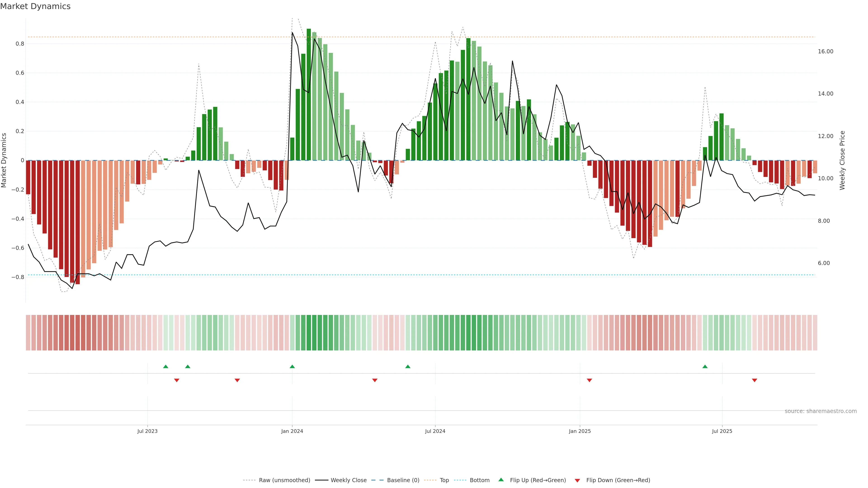Click the green flip-up triangle just before Jul 2024
The height and width of the screenshot is (488, 868).
click(408, 366)
